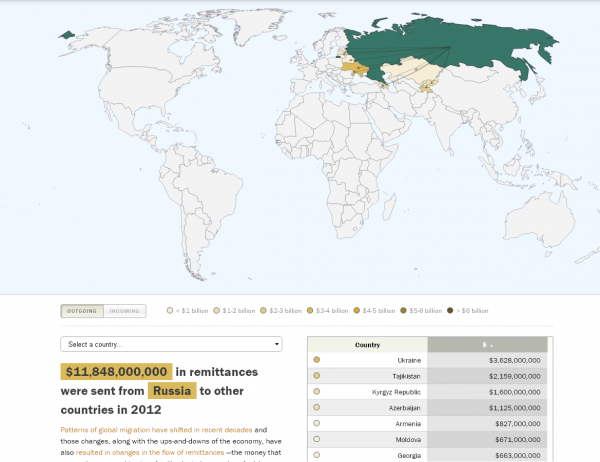This screenshot has height=462, width=600.
Task: Click Kazakhstan on the world map
Action: 411,70
